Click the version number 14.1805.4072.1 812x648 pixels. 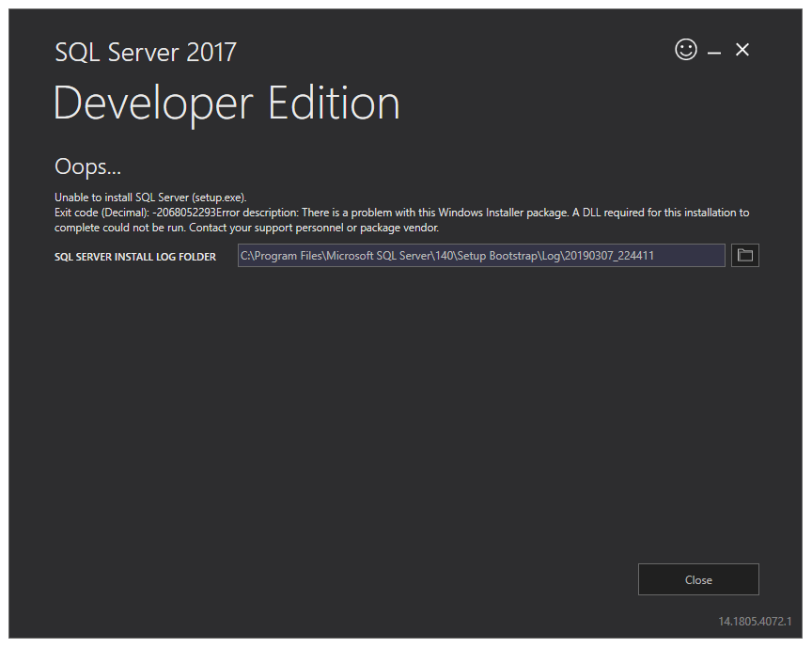point(755,622)
